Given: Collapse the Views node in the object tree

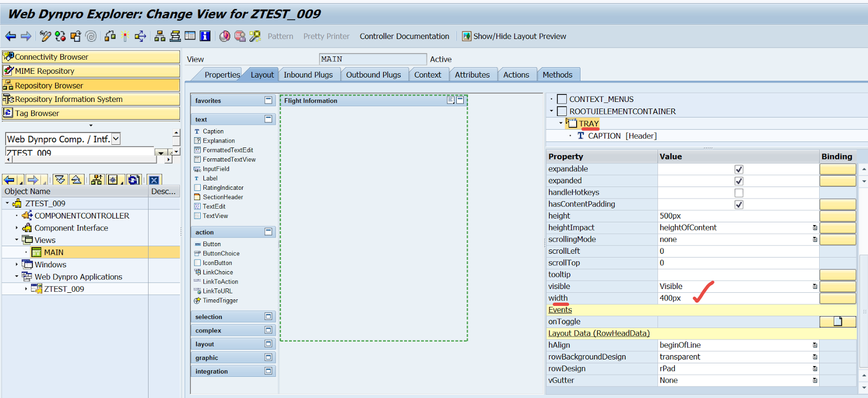Looking at the screenshot, I should coord(16,240).
